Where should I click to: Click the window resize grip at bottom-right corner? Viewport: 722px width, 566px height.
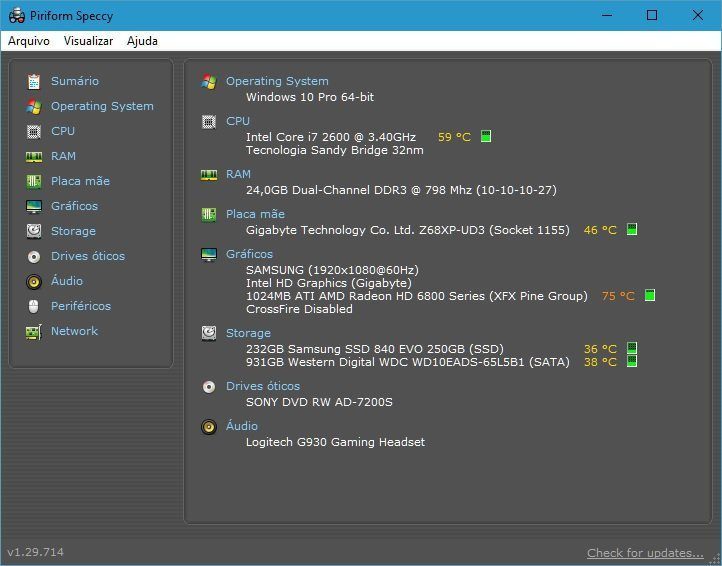[716, 560]
